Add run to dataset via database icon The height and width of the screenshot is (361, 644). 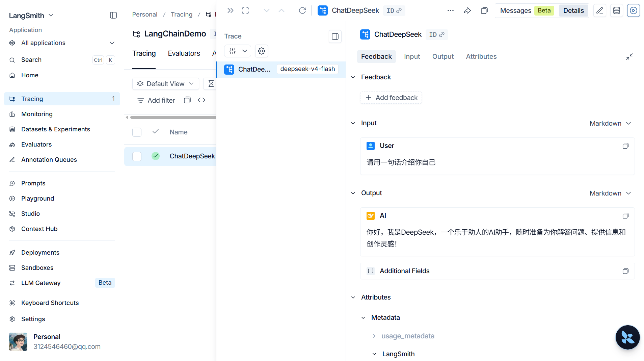617,10
